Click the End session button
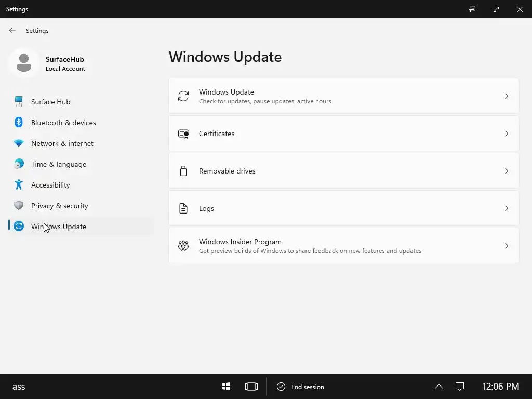 coord(300,387)
